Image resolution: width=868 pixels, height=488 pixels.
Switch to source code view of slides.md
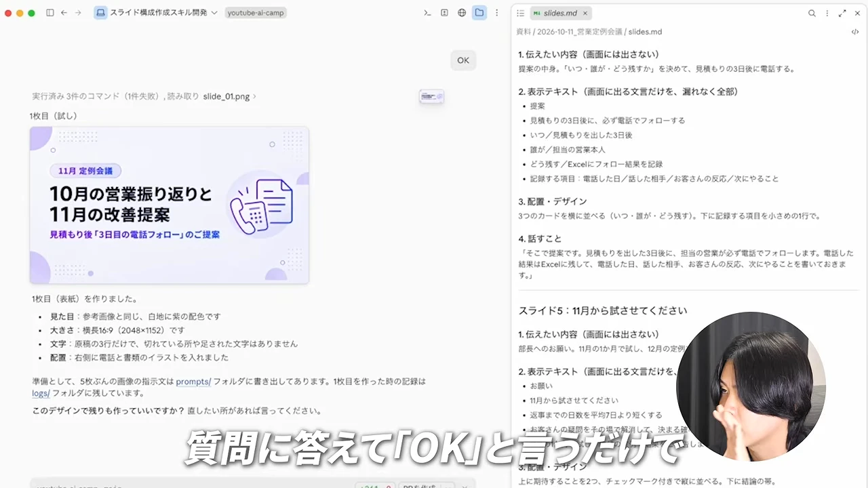tap(855, 32)
